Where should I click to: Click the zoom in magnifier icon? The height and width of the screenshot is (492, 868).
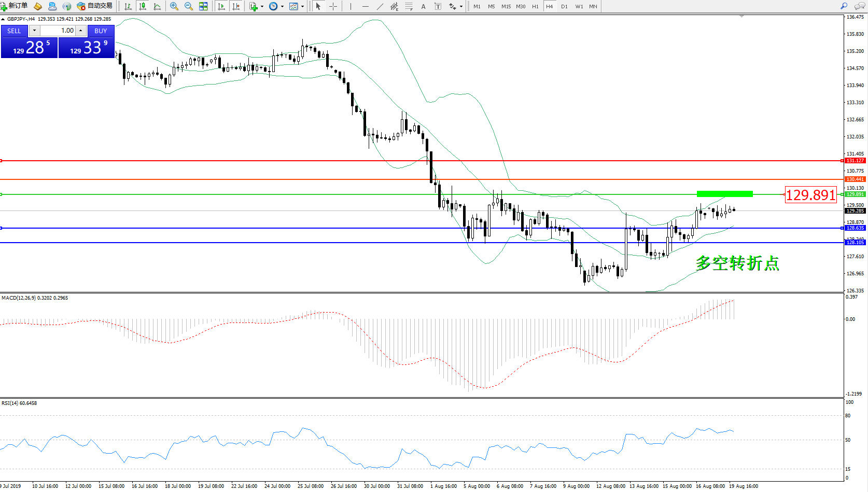tap(174, 6)
